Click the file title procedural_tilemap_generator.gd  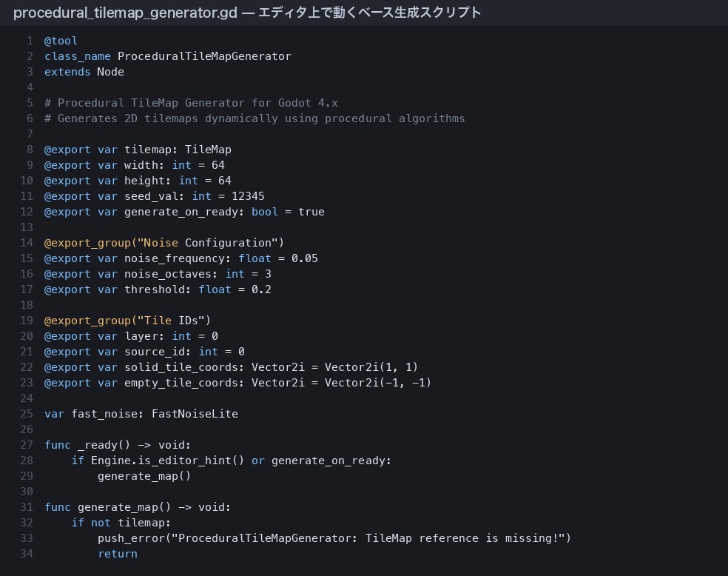pyautogui.click(x=125, y=13)
